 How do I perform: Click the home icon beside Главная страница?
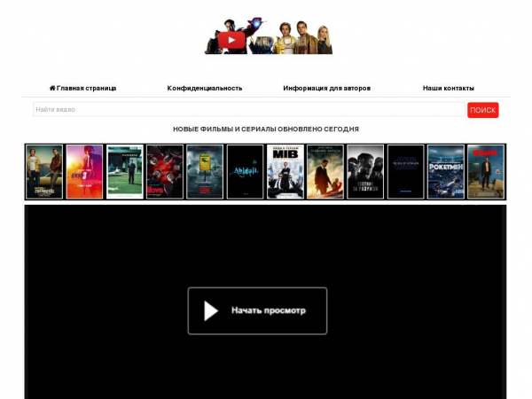pyautogui.click(x=52, y=88)
